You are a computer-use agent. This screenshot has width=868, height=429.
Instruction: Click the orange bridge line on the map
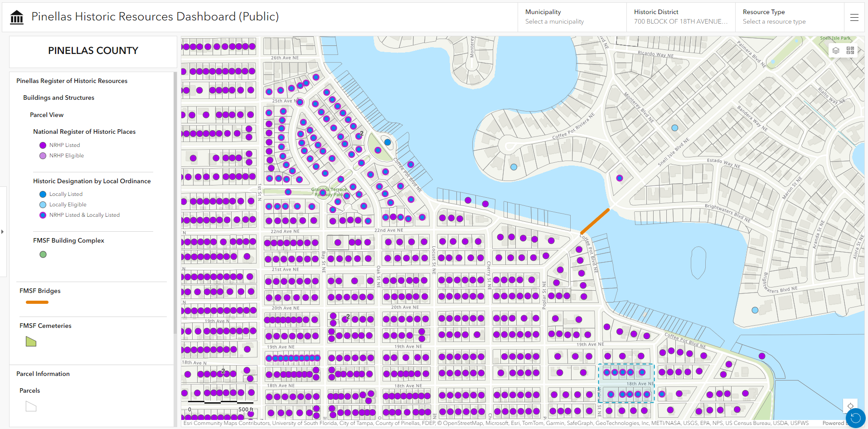[x=595, y=221]
